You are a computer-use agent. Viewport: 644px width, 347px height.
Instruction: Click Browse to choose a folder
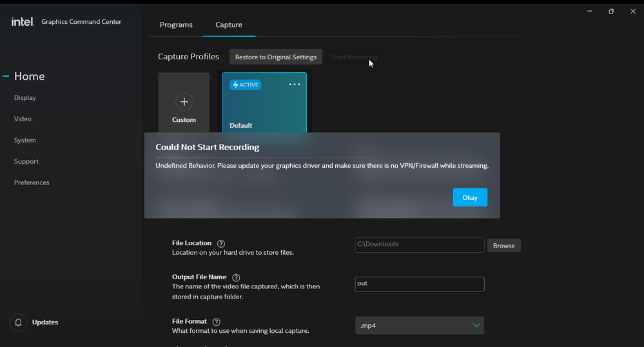pyautogui.click(x=504, y=246)
